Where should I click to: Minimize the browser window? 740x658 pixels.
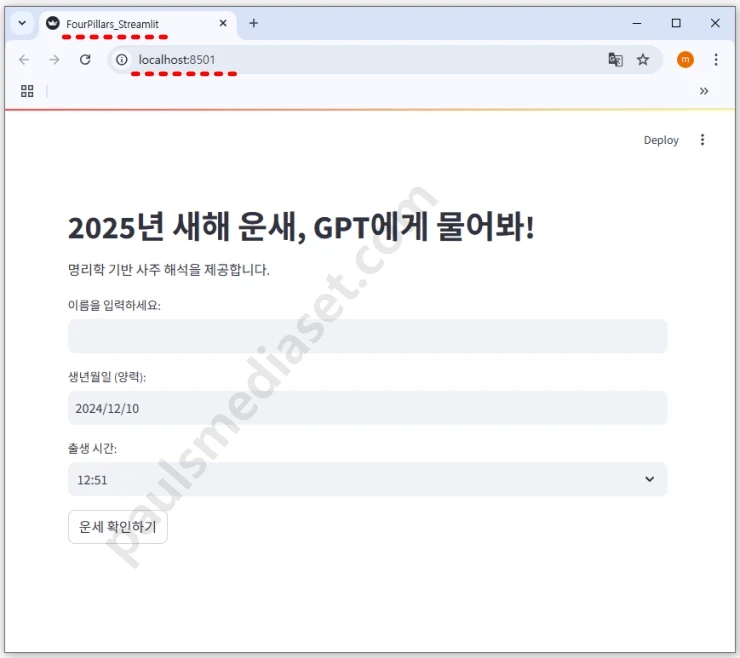coord(637,23)
